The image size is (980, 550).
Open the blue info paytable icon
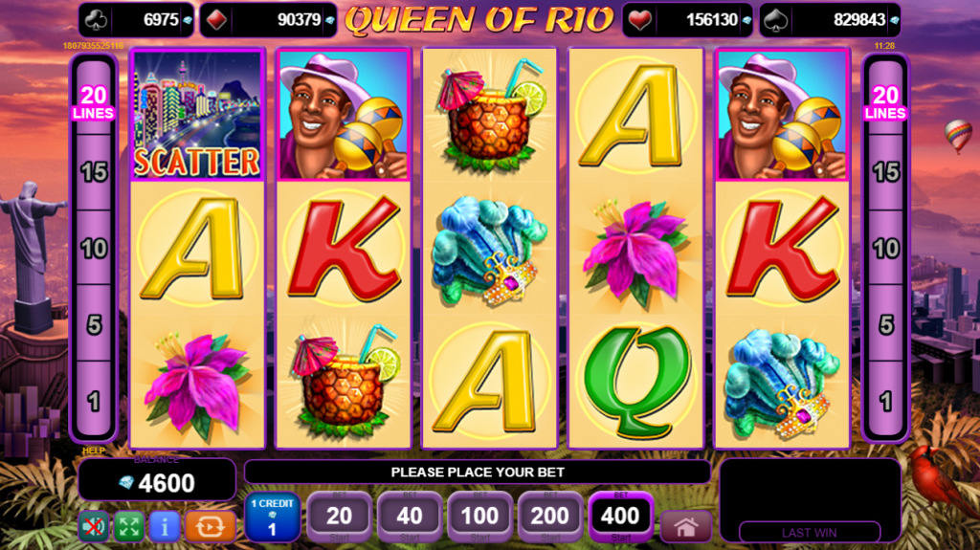tap(165, 527)
